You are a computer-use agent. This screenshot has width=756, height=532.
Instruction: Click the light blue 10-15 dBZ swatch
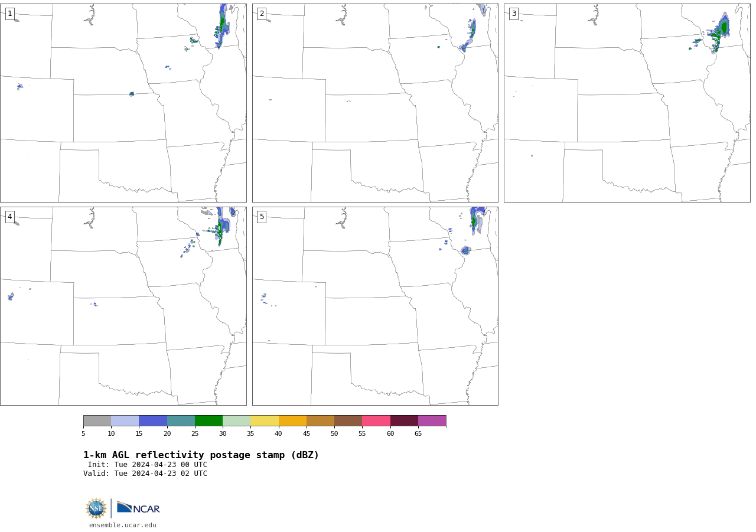pos(125,421)
